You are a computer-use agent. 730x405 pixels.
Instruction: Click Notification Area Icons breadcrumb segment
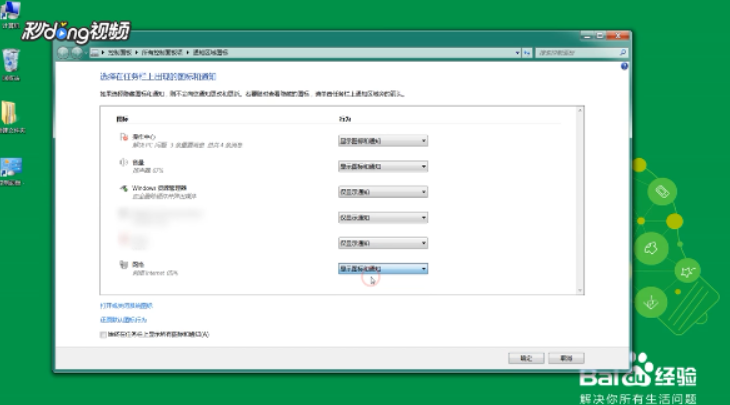210,53
